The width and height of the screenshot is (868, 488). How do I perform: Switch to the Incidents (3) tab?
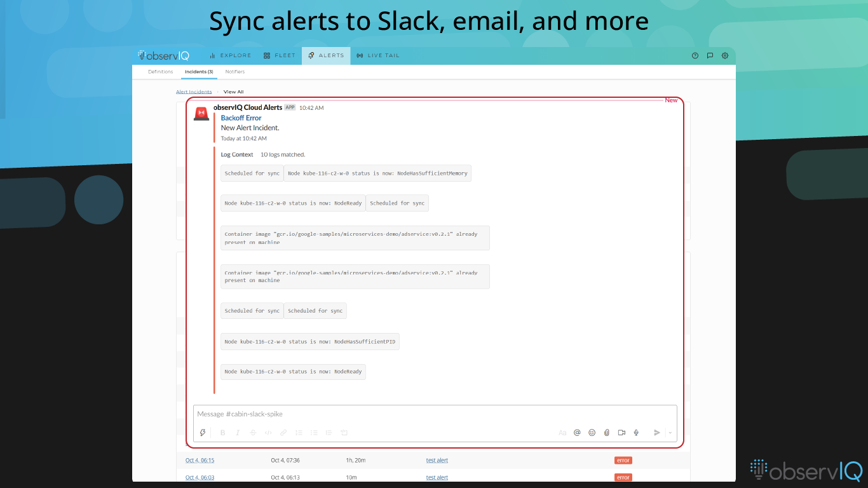point(199,72)
